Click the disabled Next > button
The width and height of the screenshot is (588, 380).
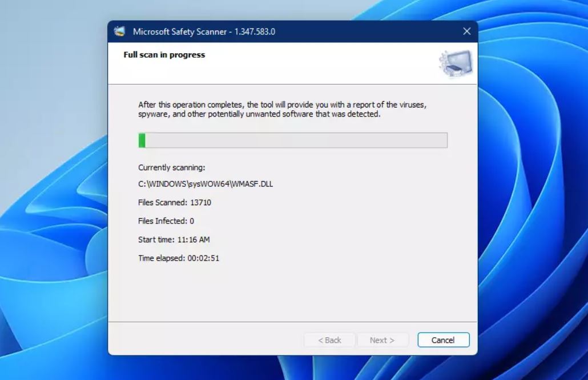382,340
